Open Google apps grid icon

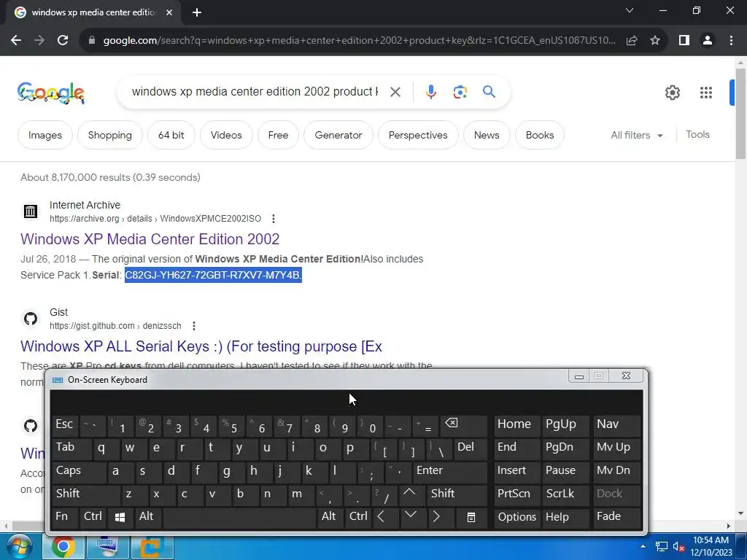(x=706, y=93)
